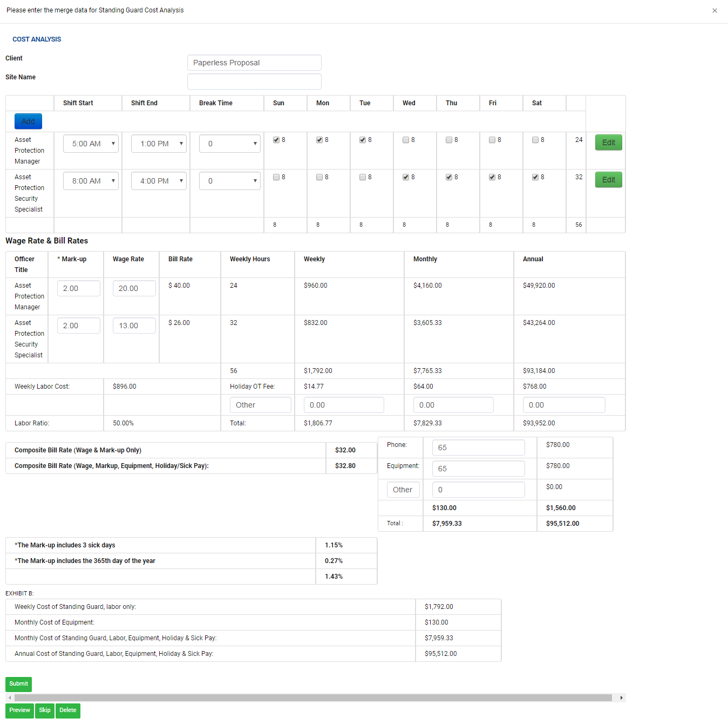The image size is (728, 725).
Task: Check the Wed box for Asset Protection Manager
Action: [x=405, y=139]
